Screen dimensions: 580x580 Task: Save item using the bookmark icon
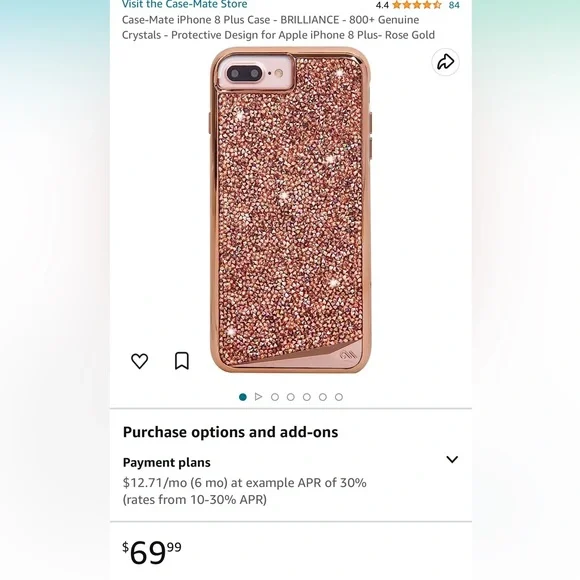click(182, 361)
